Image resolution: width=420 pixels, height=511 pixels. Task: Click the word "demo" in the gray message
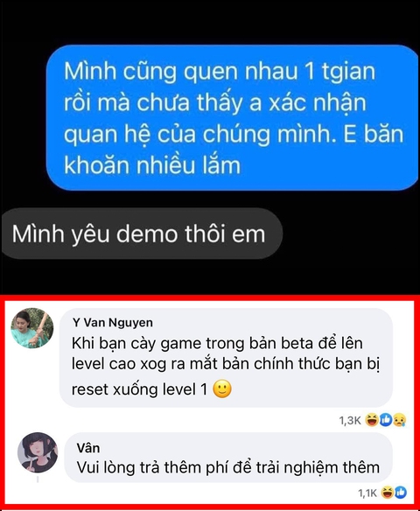[147, 234]
